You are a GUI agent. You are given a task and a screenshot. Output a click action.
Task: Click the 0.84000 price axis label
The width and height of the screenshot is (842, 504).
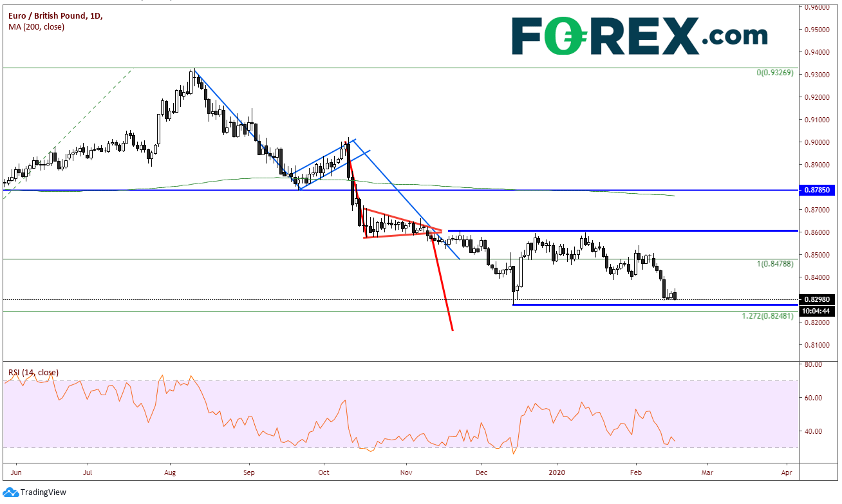(816, 277)
